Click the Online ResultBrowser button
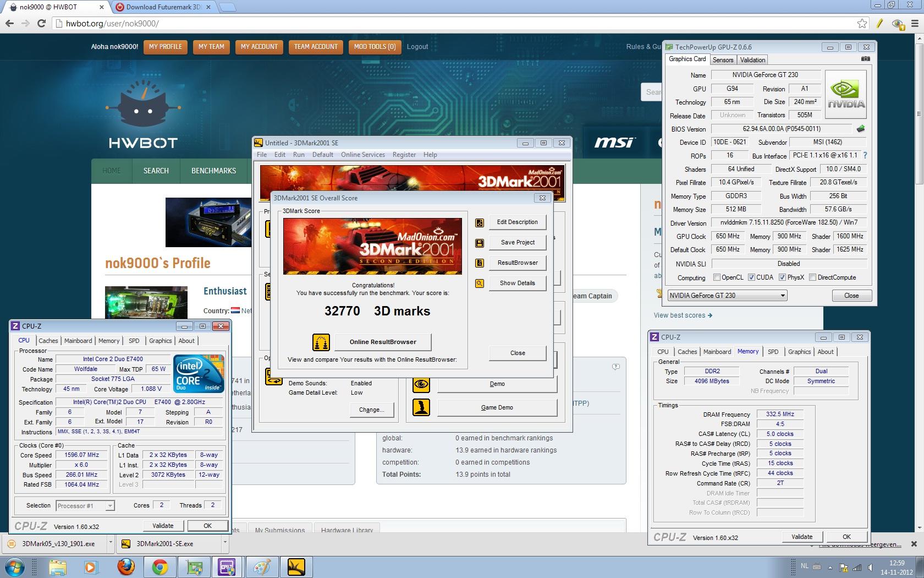The width and height of the screenshot is (924, 578). coord(383,342)
